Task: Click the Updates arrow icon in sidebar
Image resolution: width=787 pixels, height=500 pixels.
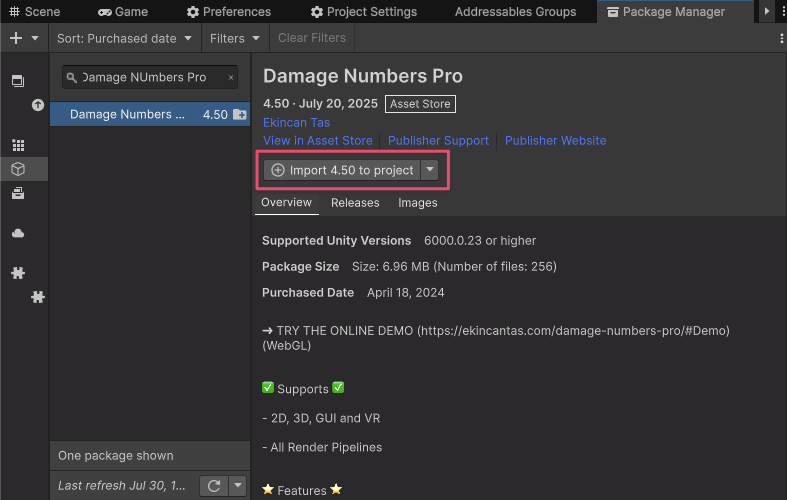Action: (x=38, y=104)
